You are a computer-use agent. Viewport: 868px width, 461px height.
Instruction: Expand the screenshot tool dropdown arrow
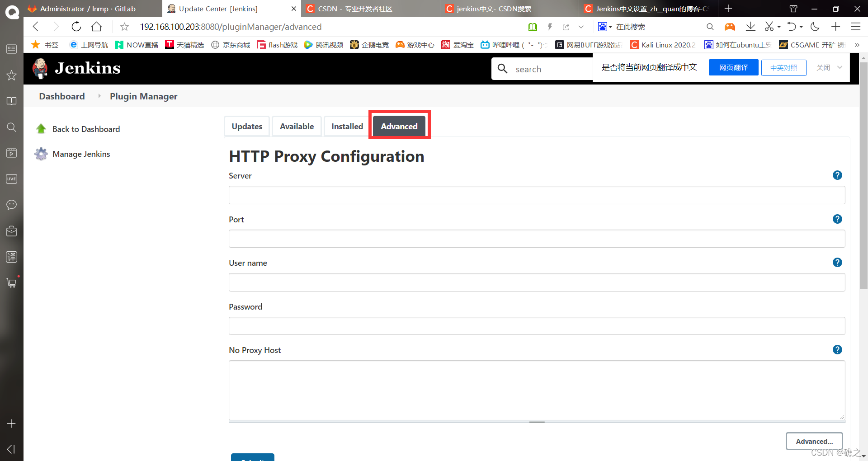point(779,27)
